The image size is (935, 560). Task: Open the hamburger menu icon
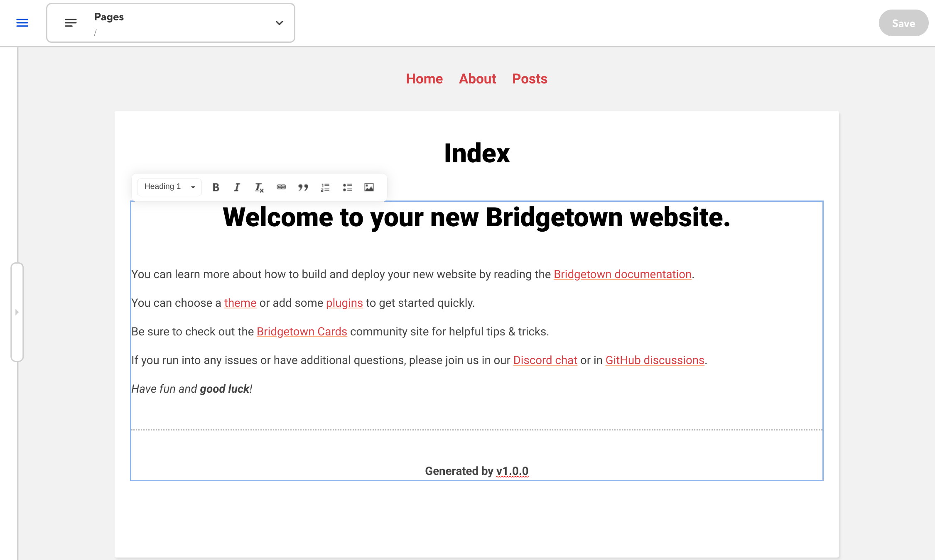point(22,23)
